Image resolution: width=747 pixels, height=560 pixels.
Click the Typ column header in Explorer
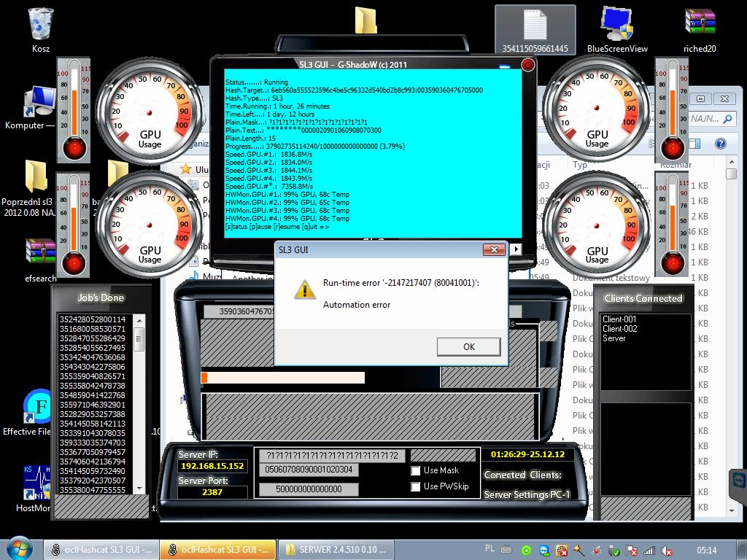(580, 164)
